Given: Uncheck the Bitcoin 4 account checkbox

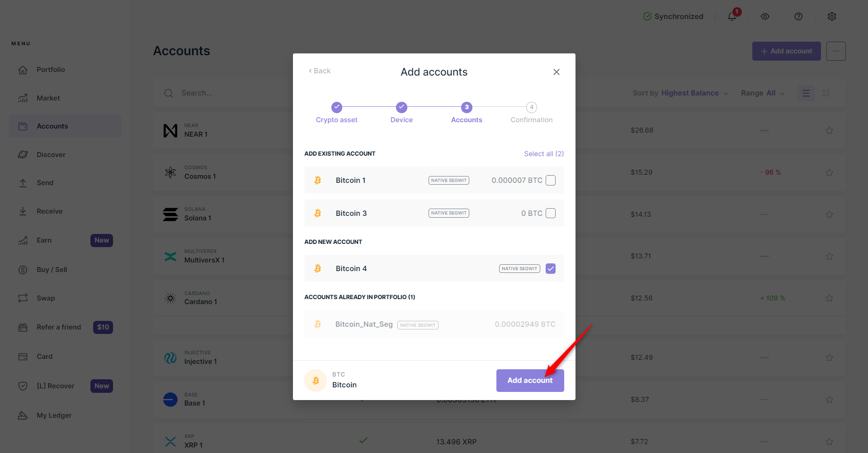Looking at the screenshot, I should tap(551, 269).
